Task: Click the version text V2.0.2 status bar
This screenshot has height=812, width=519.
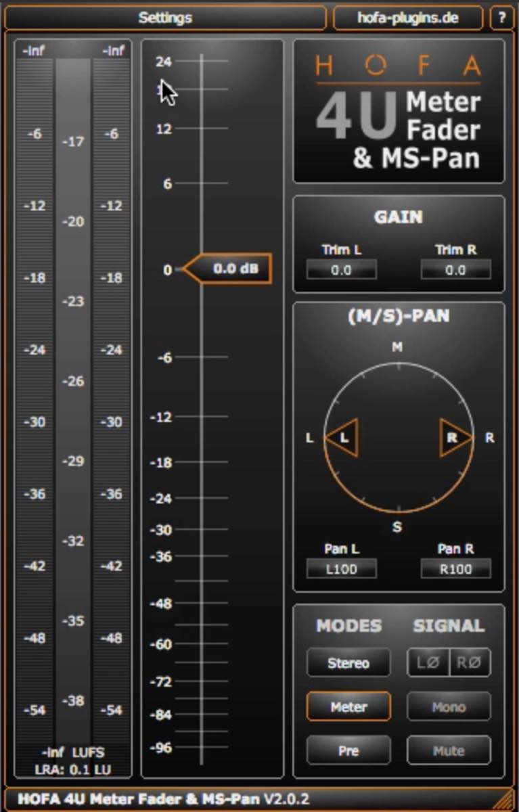Action: click(287, 798)
